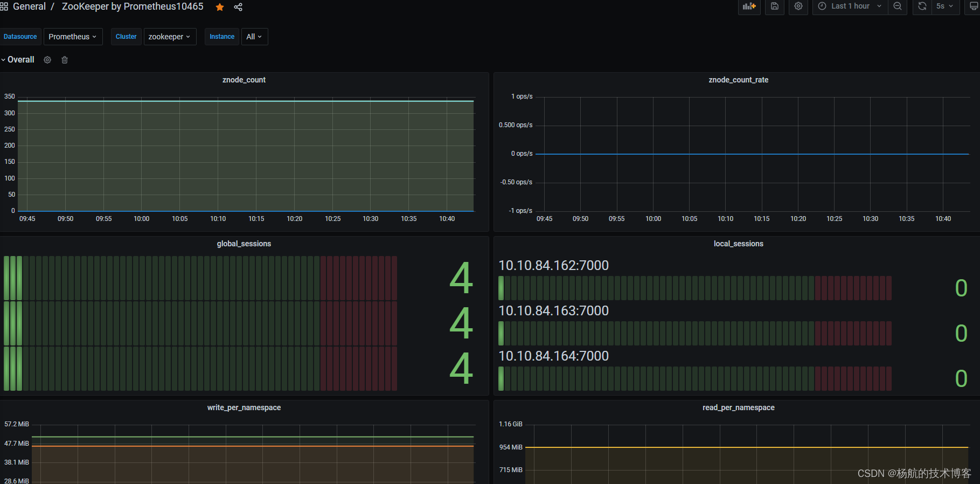Open the local_sessions panel title menu
The height and width of the screenshot is (484, 980).
tap(738, 244)
